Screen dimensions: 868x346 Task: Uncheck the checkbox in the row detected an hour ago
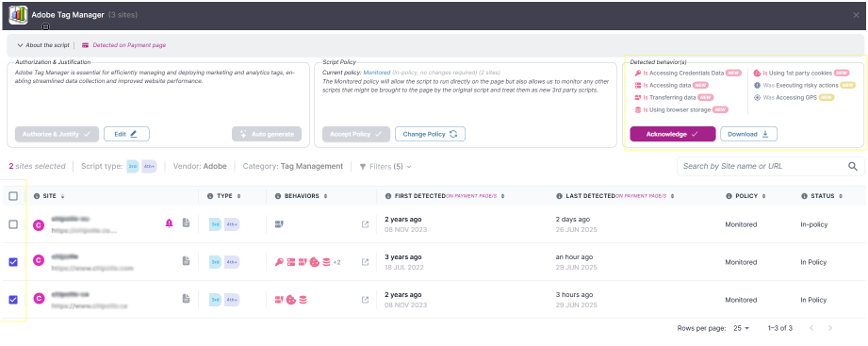[x=13, y=262]
